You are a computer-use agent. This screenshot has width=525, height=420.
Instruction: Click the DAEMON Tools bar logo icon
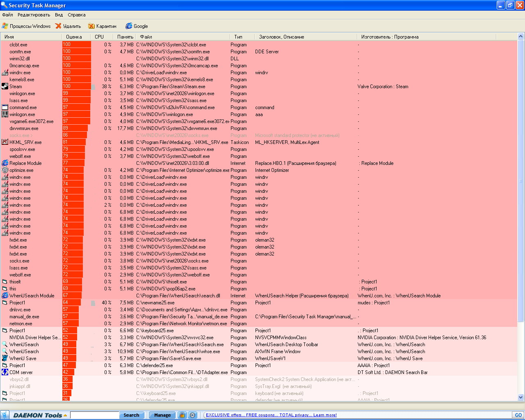coord(5,415)
